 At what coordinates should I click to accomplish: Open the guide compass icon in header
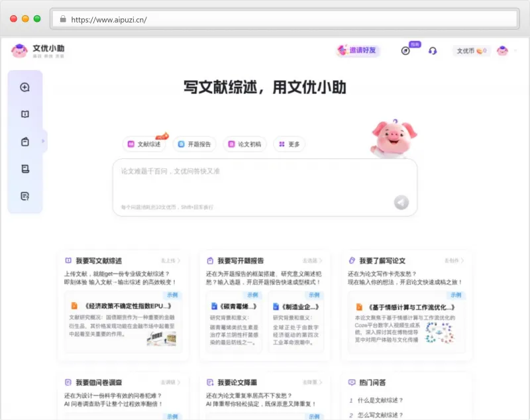405,51
